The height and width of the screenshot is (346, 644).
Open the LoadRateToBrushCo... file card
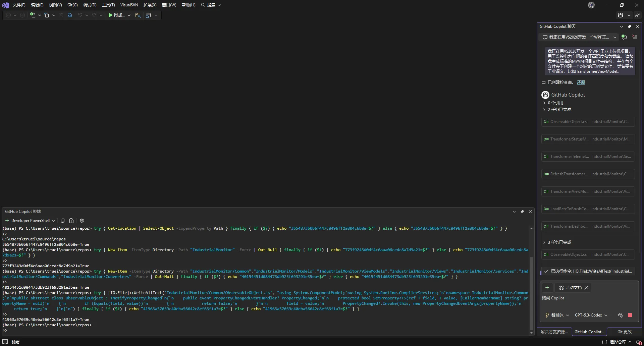point(588,209)
